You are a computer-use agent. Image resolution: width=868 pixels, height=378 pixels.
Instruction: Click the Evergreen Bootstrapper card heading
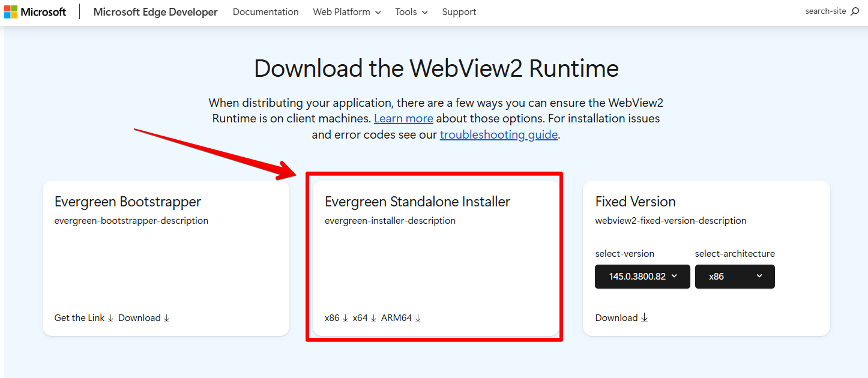point(127,202)
